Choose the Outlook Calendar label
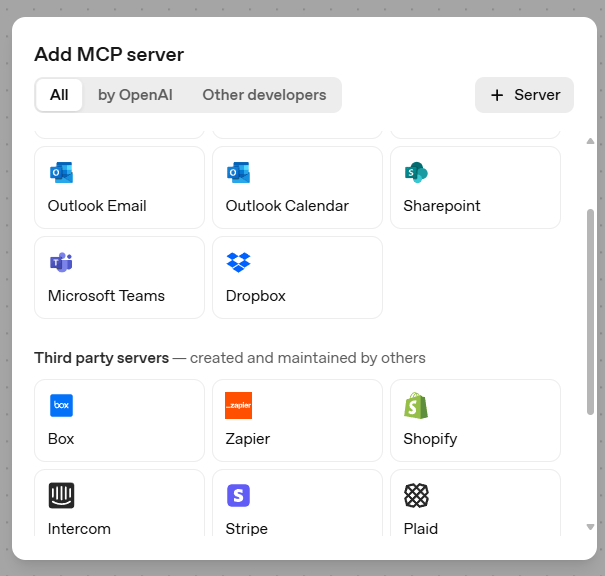This screenshot has width=605, height=576. (x=287, y=206)
